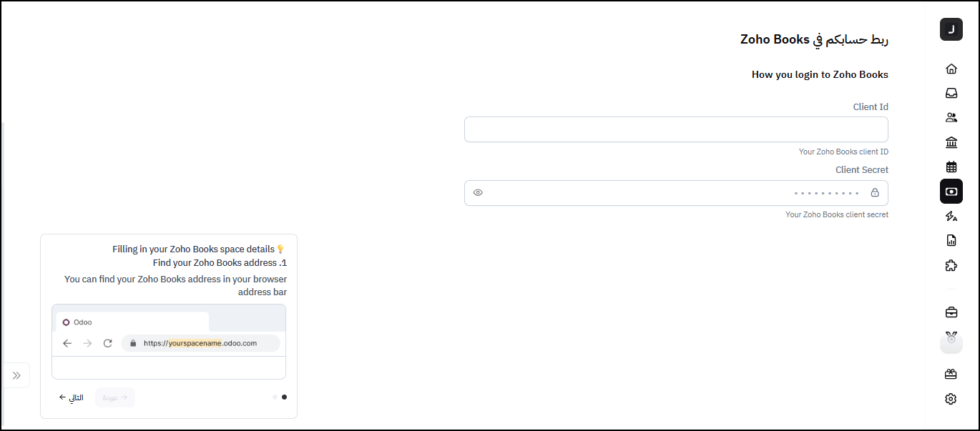The width and height of the screenshot is (980, 431).
Task: Open the calendar icon in sidebar
Action: (x=951, y=167)
